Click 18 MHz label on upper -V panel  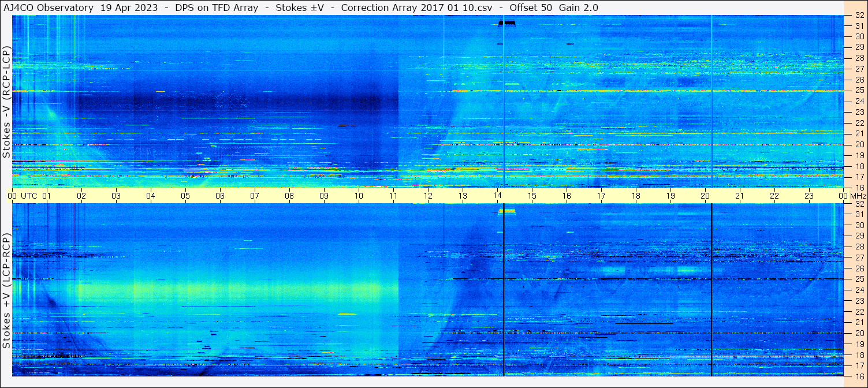859,166
